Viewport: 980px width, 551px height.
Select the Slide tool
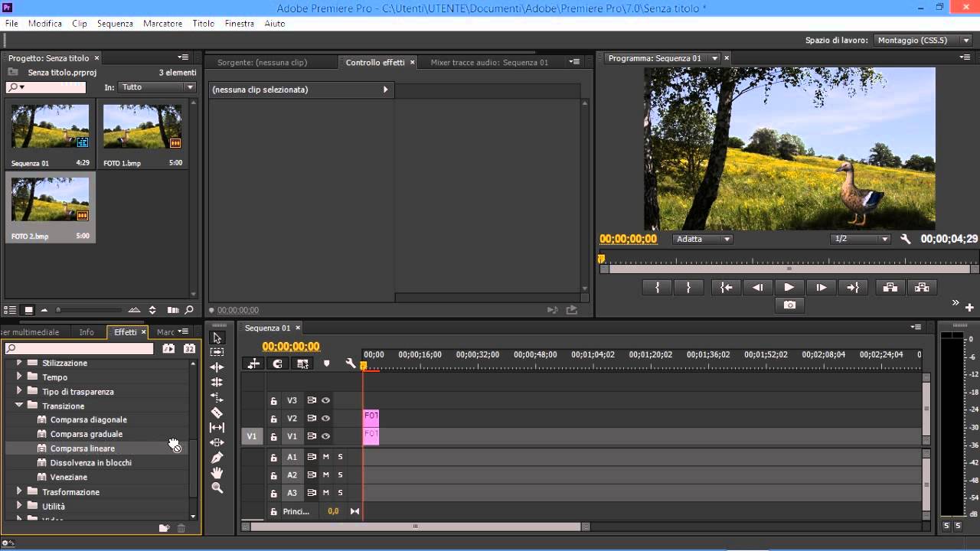(217, 442)
